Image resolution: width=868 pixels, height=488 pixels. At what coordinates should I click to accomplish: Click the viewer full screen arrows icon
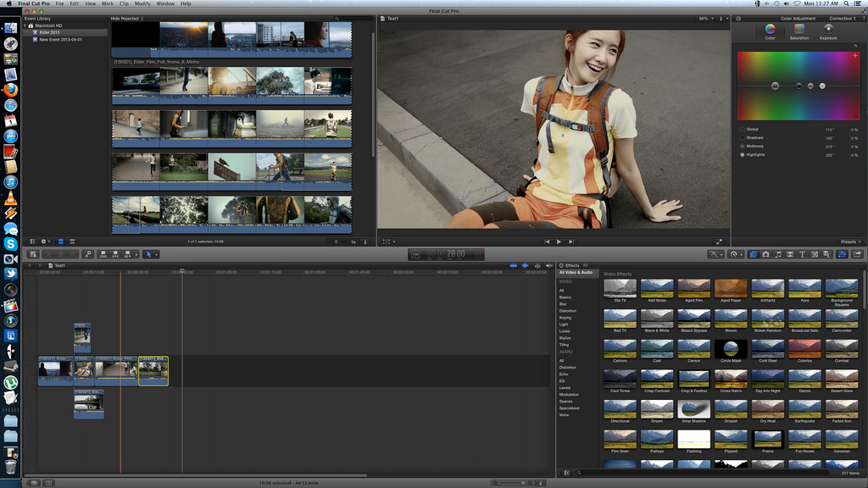click(720, 241)
